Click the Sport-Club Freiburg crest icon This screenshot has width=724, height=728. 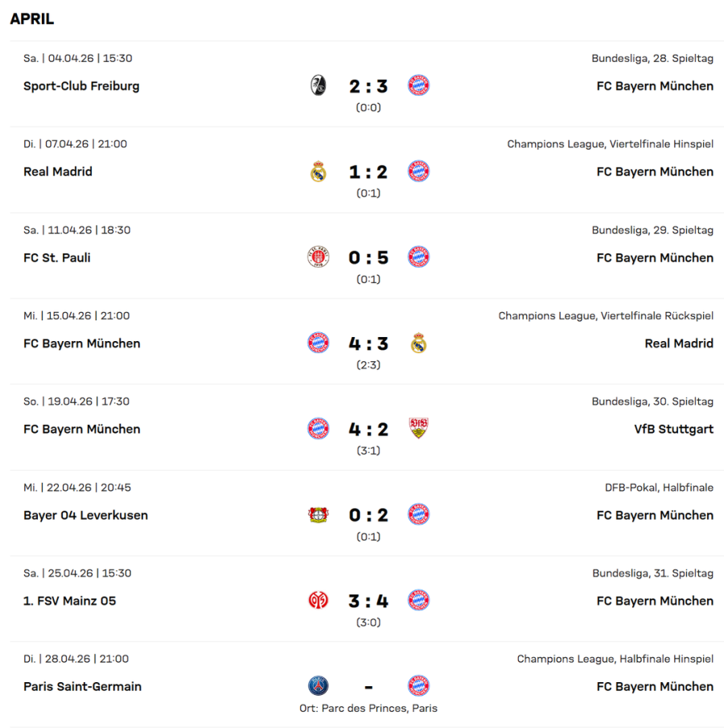click(318, 86)
